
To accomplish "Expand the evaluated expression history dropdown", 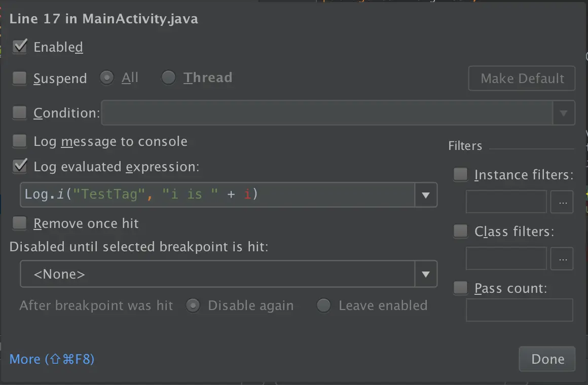I will pos(425,195).
